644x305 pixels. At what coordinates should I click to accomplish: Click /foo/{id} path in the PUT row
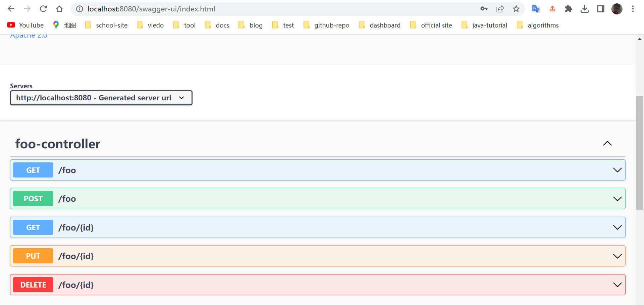point(76,256)
